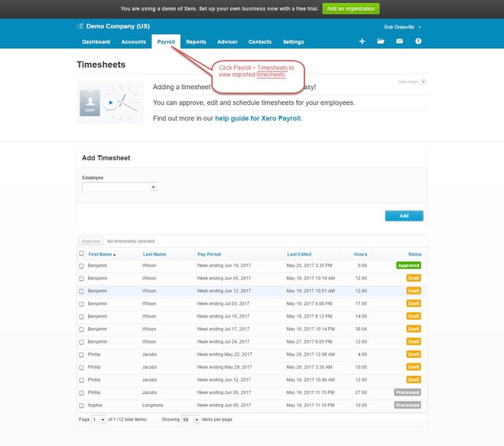Click the blue Add timesheet button

[404, 216]
